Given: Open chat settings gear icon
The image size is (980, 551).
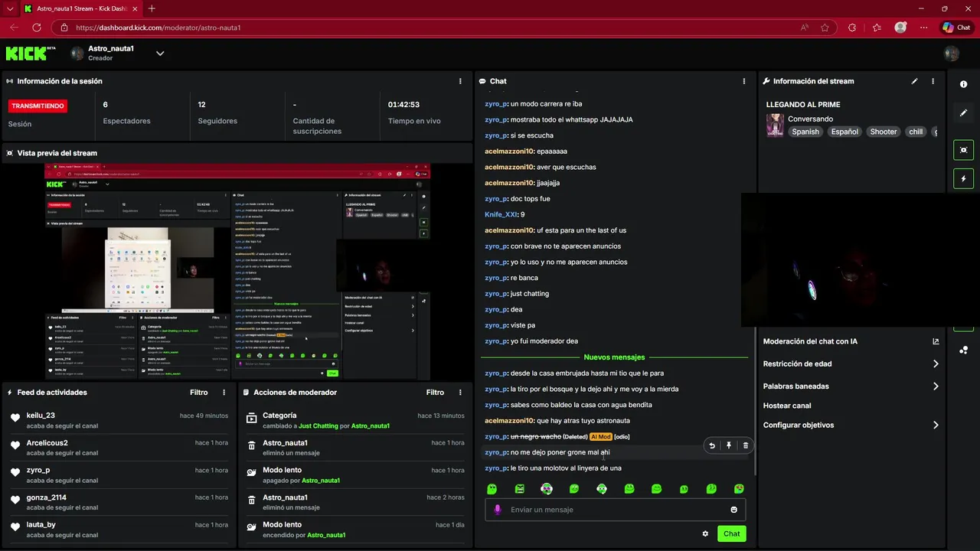Looking at the screenshot, I should pyautogui.click(x=705, y=534).
